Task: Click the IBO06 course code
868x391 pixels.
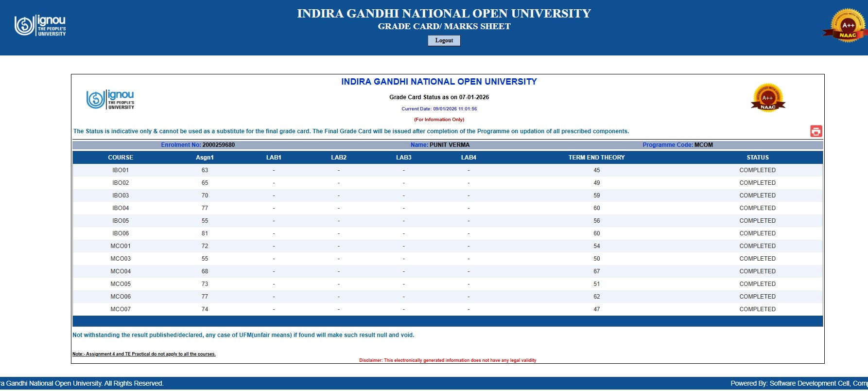Action: tap(121, 233)
